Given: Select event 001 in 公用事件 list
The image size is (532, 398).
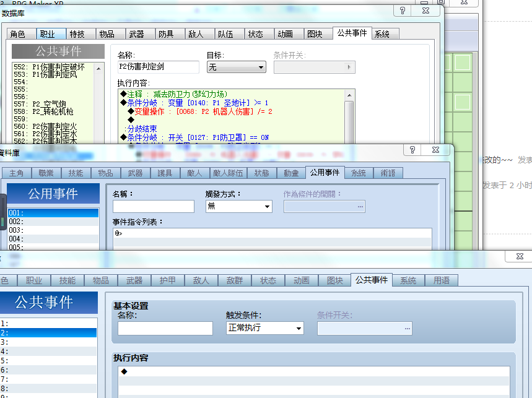Looking at the screenshot, I should [x=53, y=213].
